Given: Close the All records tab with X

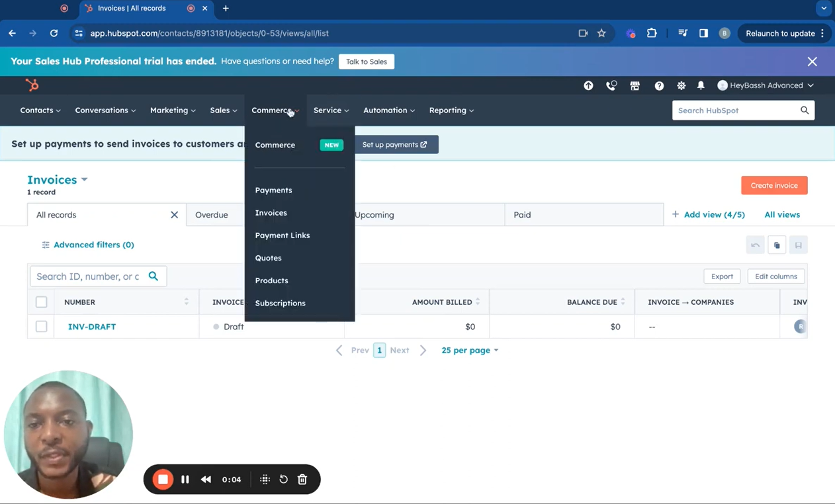Looking at the screenshot, I should click(174, 215).
